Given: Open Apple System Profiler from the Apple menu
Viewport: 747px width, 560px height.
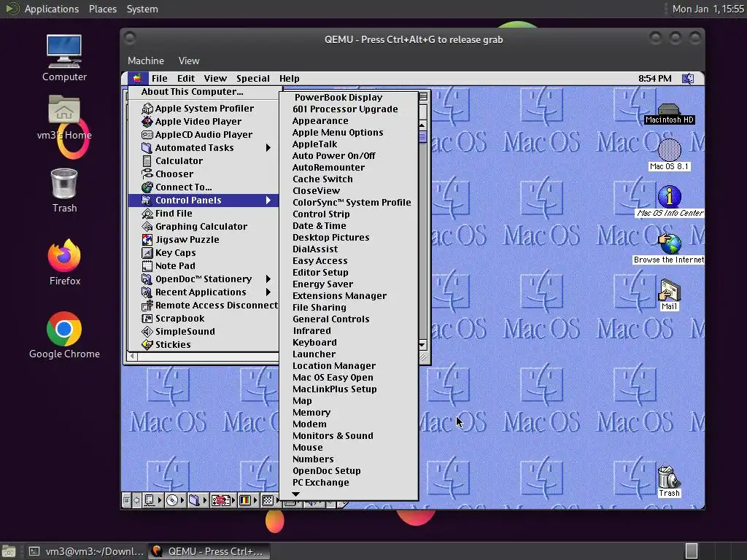Looking at the screenshot, I should point(204,109).
